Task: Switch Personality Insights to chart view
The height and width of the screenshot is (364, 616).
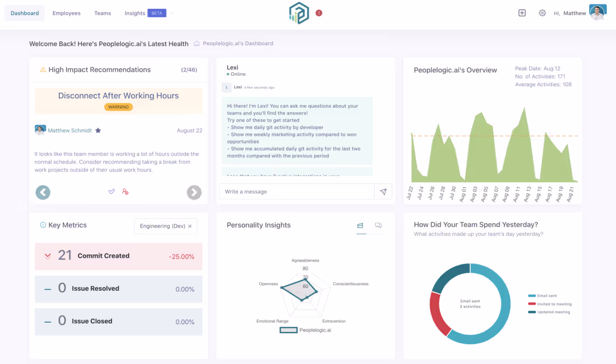Action: 360,225
